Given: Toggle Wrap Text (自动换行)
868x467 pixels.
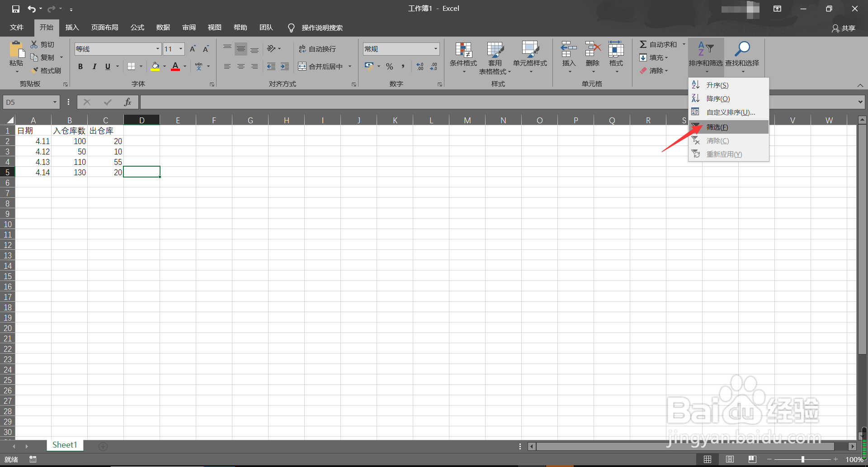Looking at the screenshot, I should click(317, 49).
